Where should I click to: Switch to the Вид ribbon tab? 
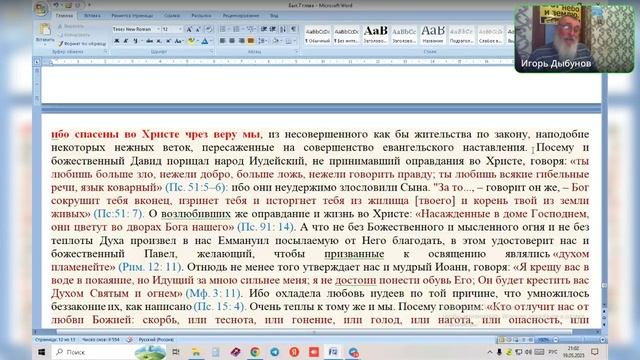tap(274, 16)
